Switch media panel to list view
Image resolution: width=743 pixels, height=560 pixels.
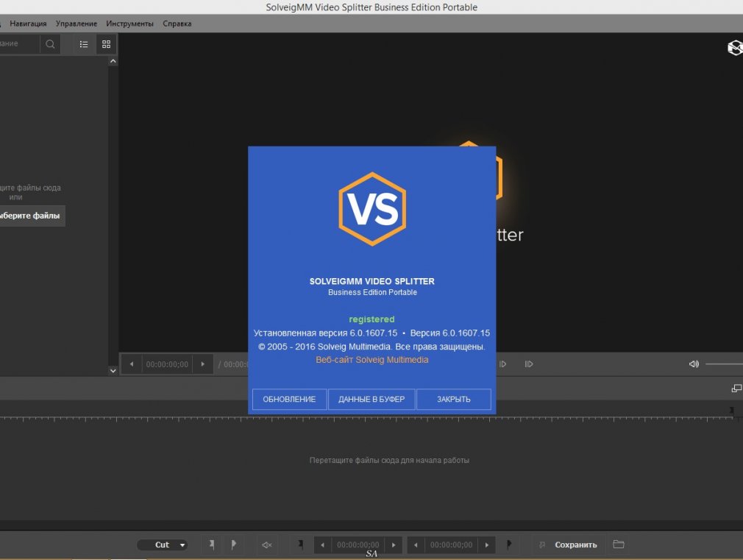point(84,44)
